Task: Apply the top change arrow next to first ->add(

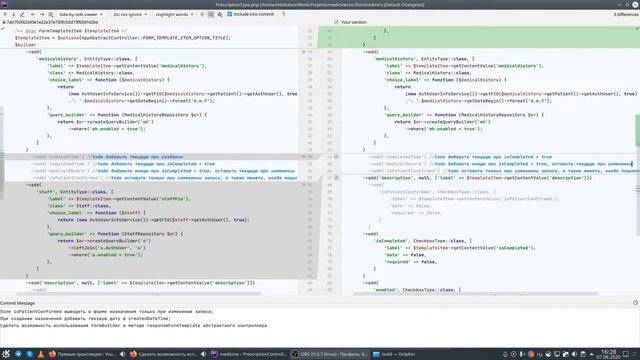Action: pos(303,52)
